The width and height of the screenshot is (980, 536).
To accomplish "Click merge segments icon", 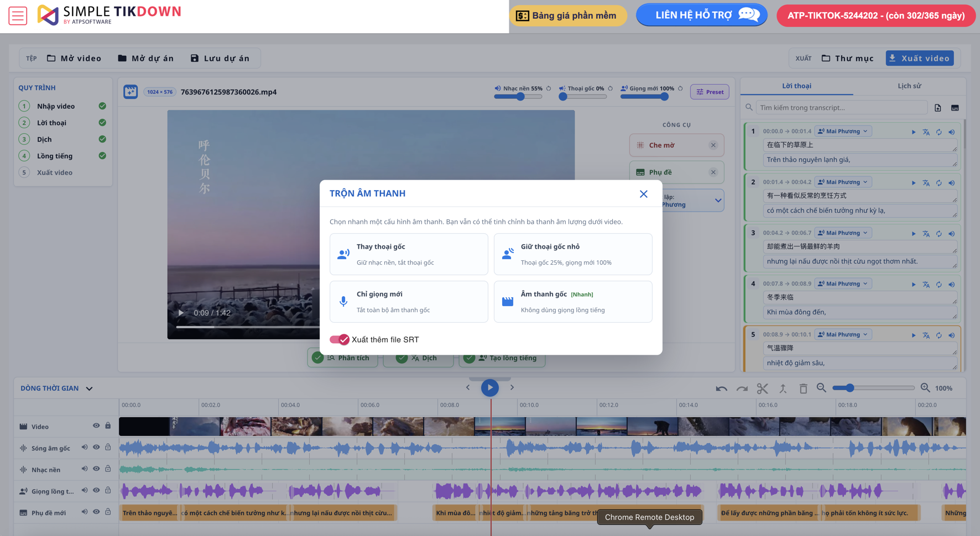I will click(783, 388).
